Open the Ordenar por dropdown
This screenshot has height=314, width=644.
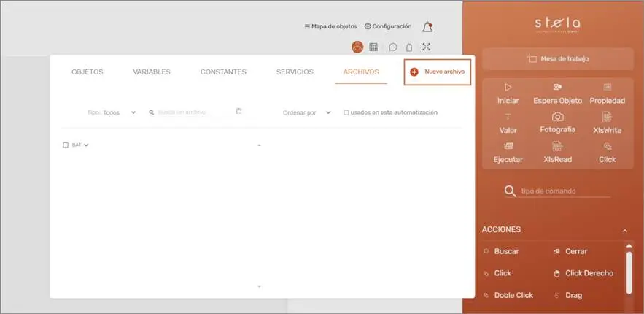306,112
